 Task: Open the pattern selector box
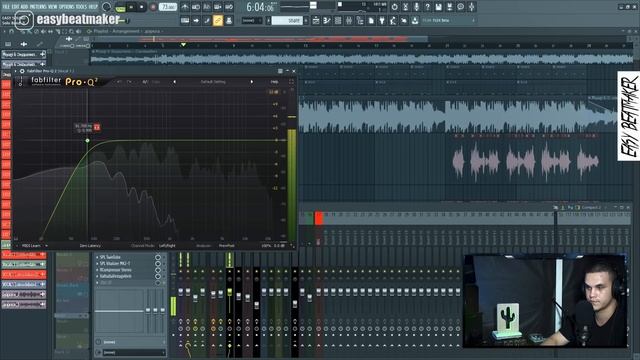pyautogui.click(x=287, y=20)
